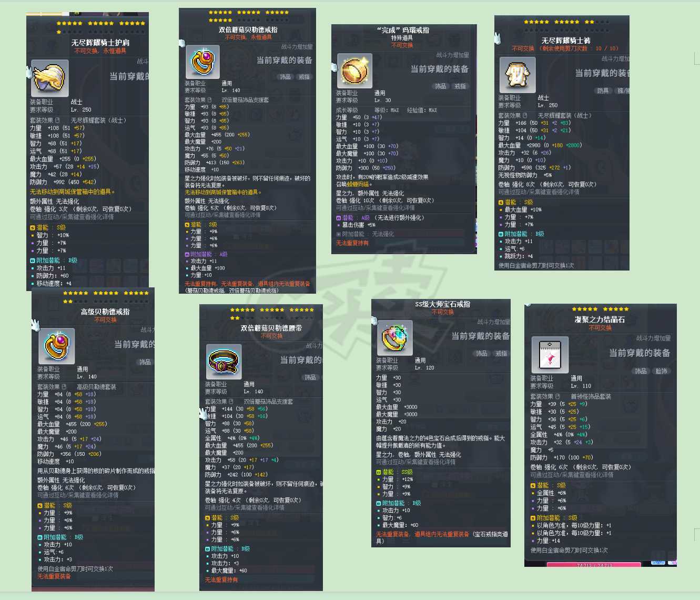Viewport: 700px width, 600px height.
Task: Click the SS级 潜能 badge on 大师宝石戒指
Action: pos(379,472)
